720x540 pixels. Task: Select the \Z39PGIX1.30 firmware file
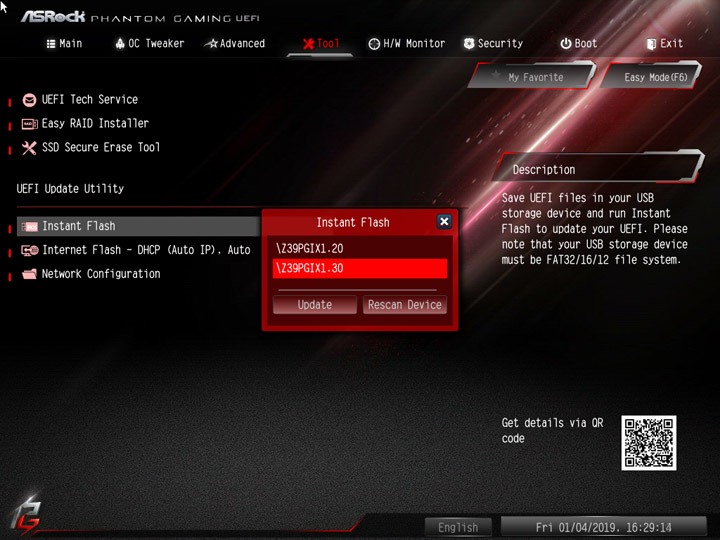coord(360,269)
